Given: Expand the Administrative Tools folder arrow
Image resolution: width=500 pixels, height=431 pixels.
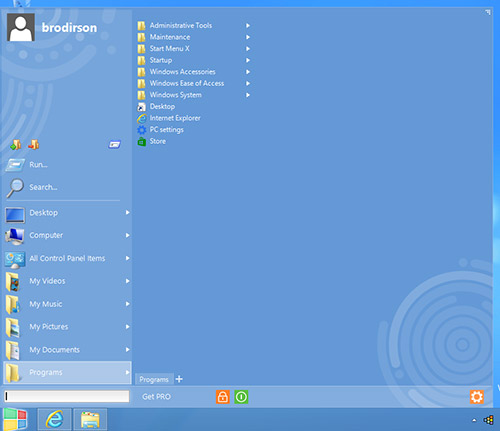Looking at the screenshot, I should coord(248,25).
